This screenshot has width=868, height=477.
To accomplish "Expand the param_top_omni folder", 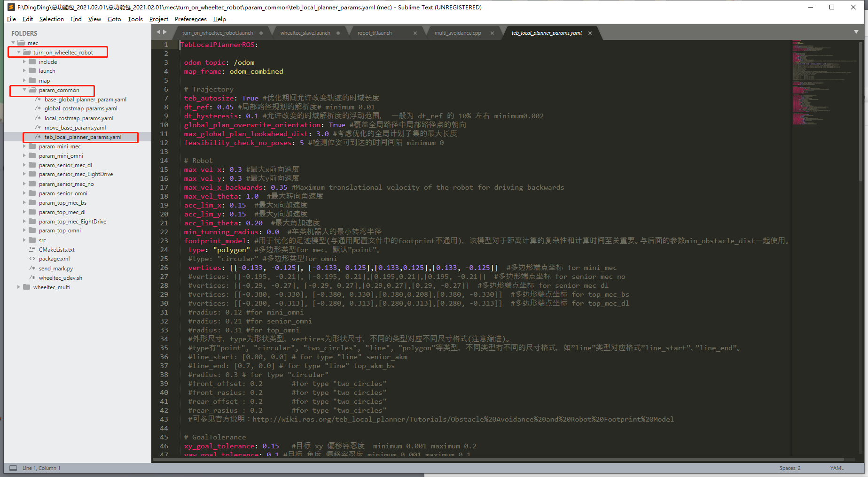I will (24, 231).
